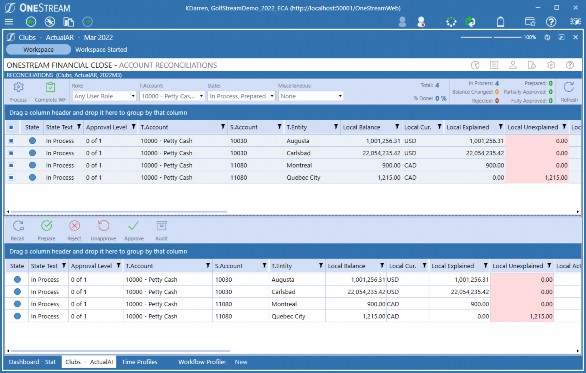This screenshot has width=586, height=373.
Task: Click the copy pages icon in top toolbar
Action: (x=68, y=22)
